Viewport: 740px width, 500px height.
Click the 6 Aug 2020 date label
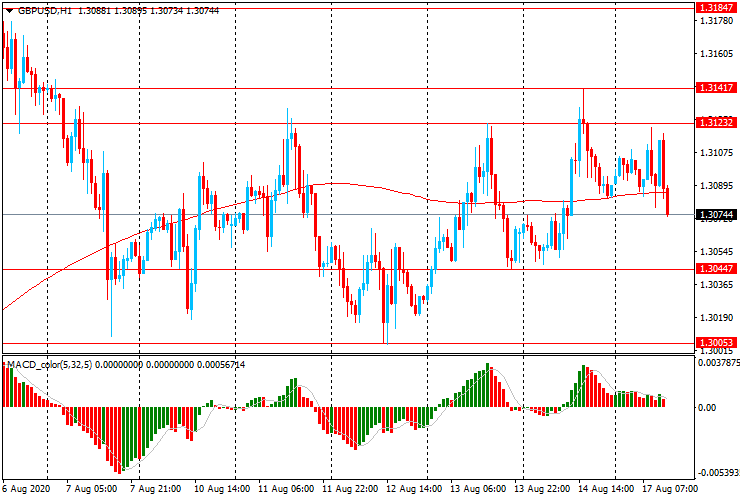[x=27, y=489]
